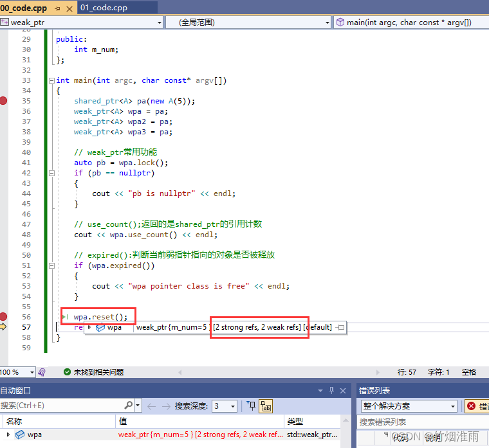Click the next search result arrow

tap(166, 406)
